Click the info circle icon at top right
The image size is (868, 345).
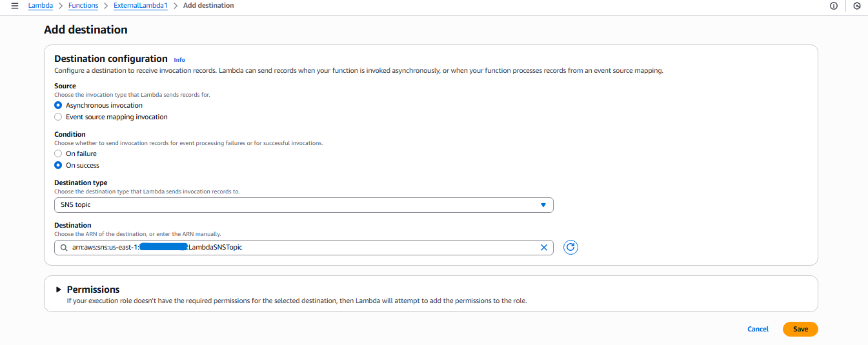pos(834,6)
